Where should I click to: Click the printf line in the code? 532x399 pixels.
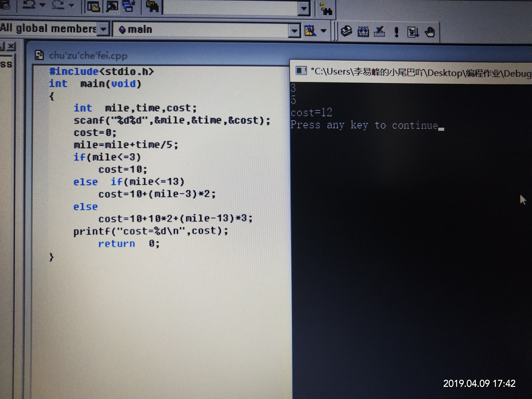pyautogui.click(x=151, y=231)
